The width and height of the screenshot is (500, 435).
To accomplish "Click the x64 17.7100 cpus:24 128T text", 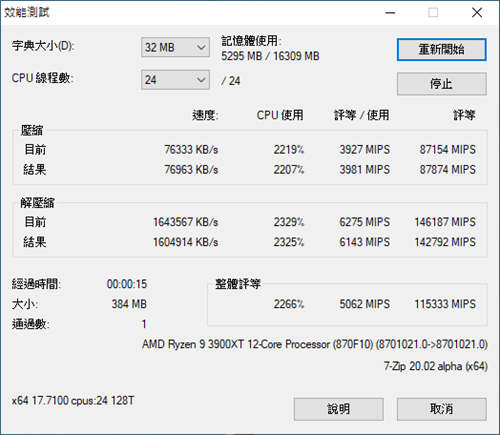I will 73,400.
